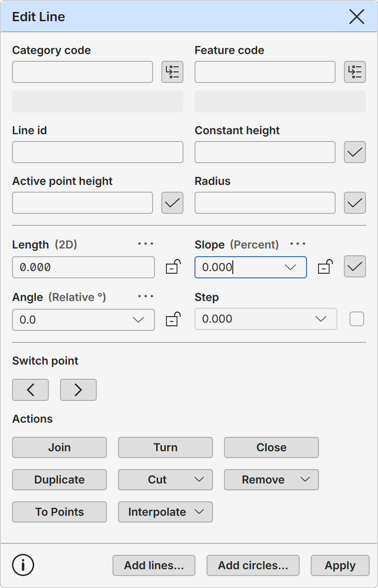Toggle the Angle lock icon
Screen dimensions: 378x588
click(173, 319)
